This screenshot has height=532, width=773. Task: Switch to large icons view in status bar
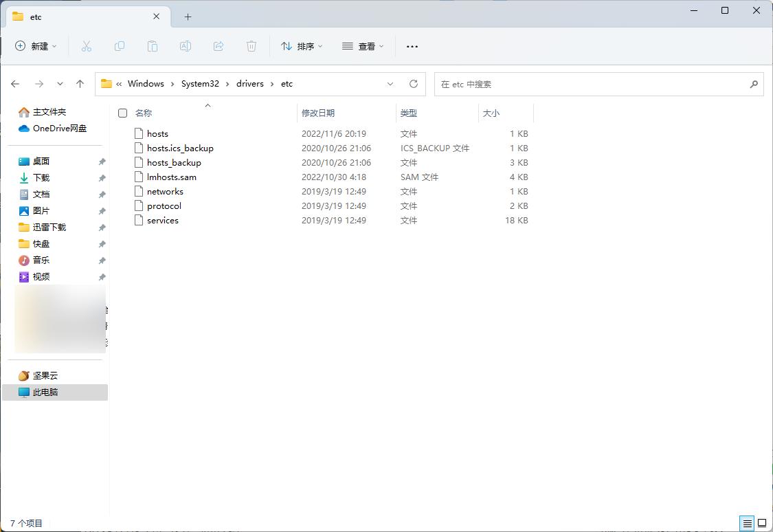point(763,524)
